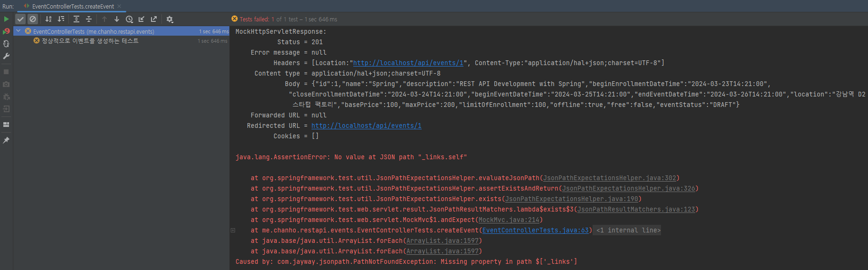Open JsonPathExpectationsHelper.java:302 link
Screen dimensions: 868x270
click(x=609, y=178)
